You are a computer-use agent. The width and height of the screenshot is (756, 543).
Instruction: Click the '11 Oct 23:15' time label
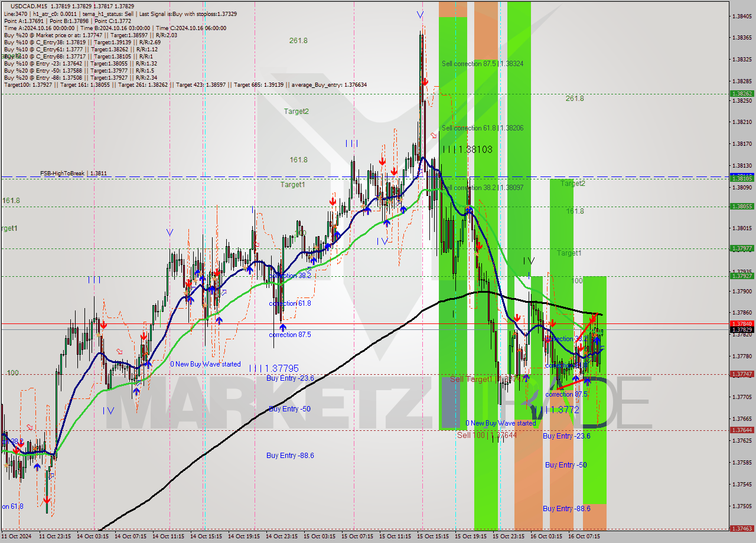tap(56, 537)
